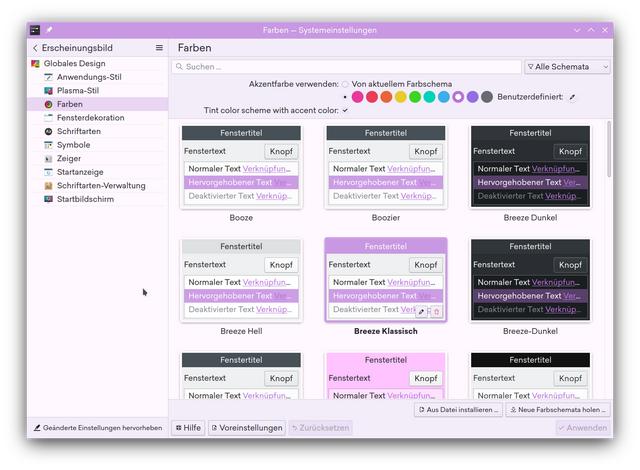Choose the teal accent color swatch
Image resolution: width=640 pixels, height=470 pixels.
429,97
